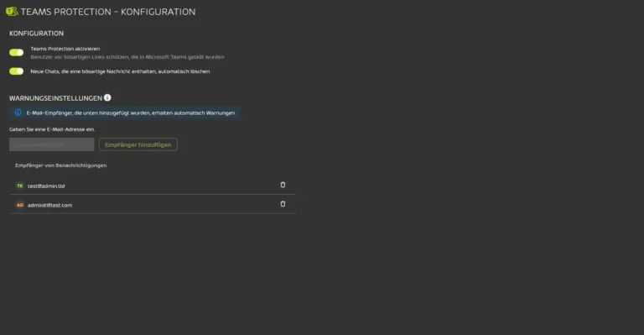Screen dimensions: 644x335
Task: Click the Teams Protection aktivieren label
Action: (x=65, y=49)
